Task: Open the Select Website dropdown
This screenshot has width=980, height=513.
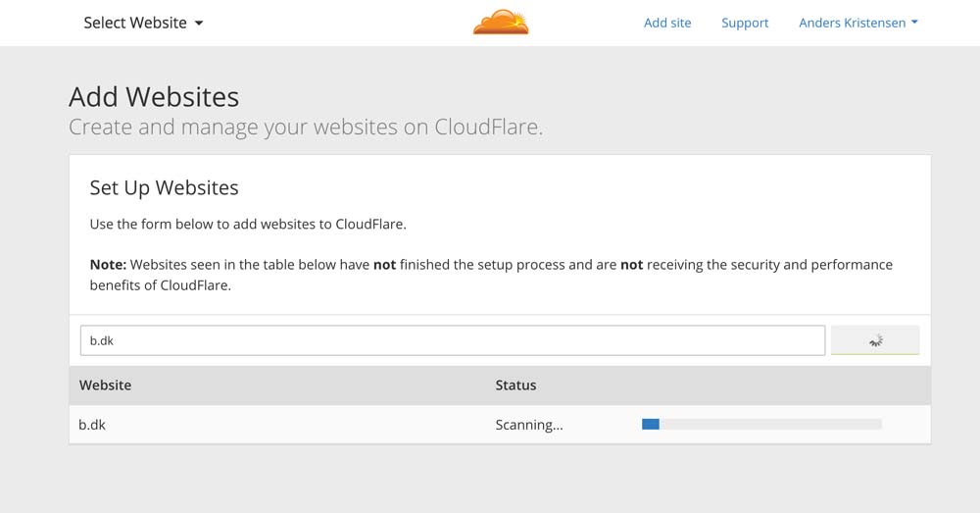Action: [x=143, y=23]
